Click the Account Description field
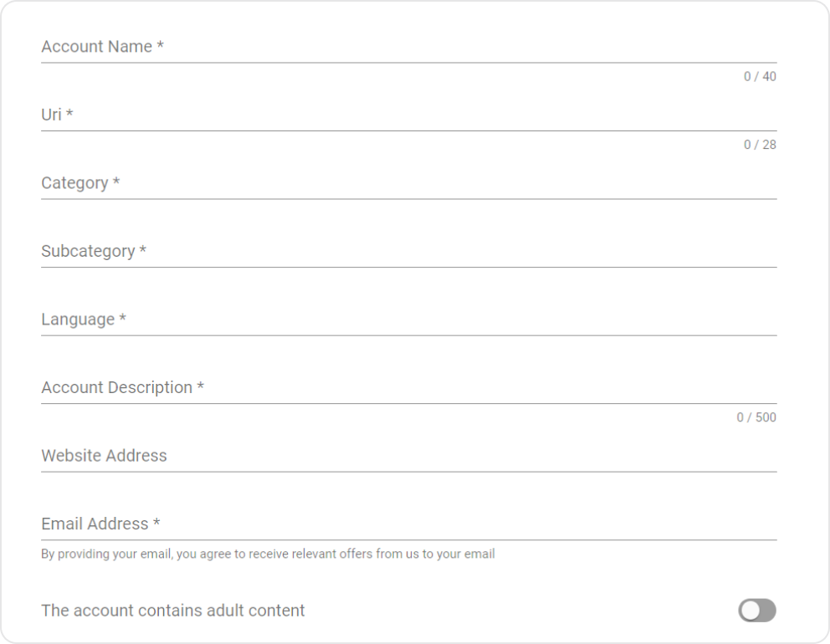Screen dimensions: 830x644 [408, 388]
